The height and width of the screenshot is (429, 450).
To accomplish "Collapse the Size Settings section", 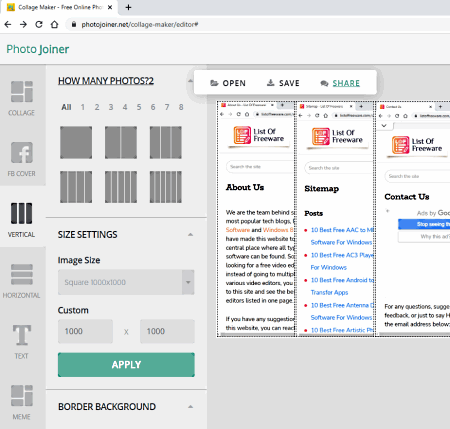I will (190, 235).
